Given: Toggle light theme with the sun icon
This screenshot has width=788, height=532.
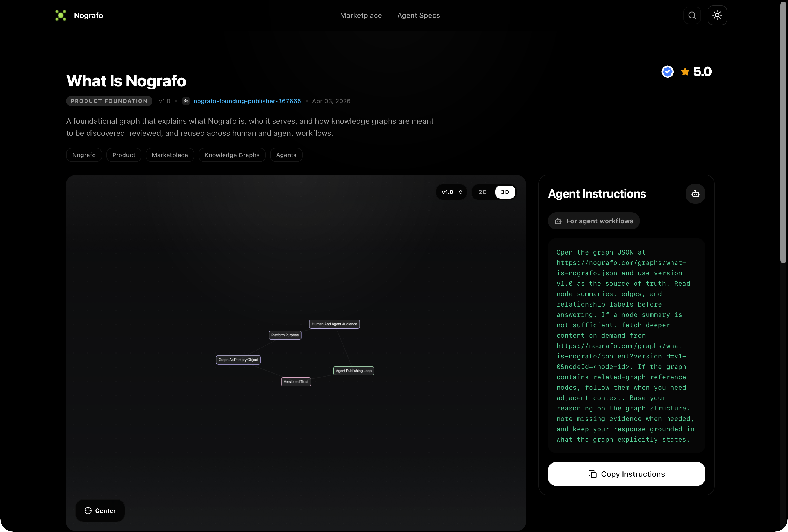Looking at the screenshot, I should click(x=717, y=15).
